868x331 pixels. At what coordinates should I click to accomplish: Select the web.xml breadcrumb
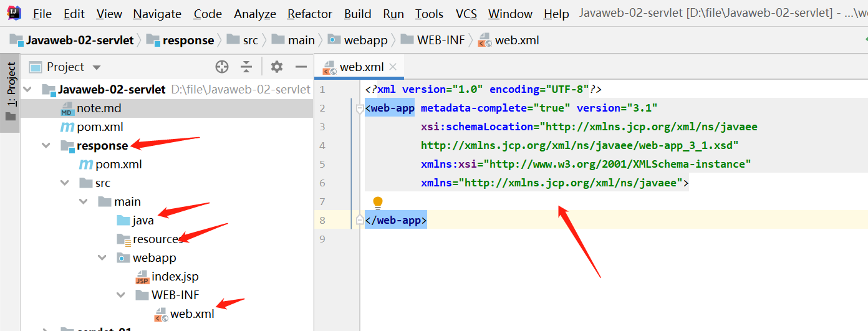(509, 40)
